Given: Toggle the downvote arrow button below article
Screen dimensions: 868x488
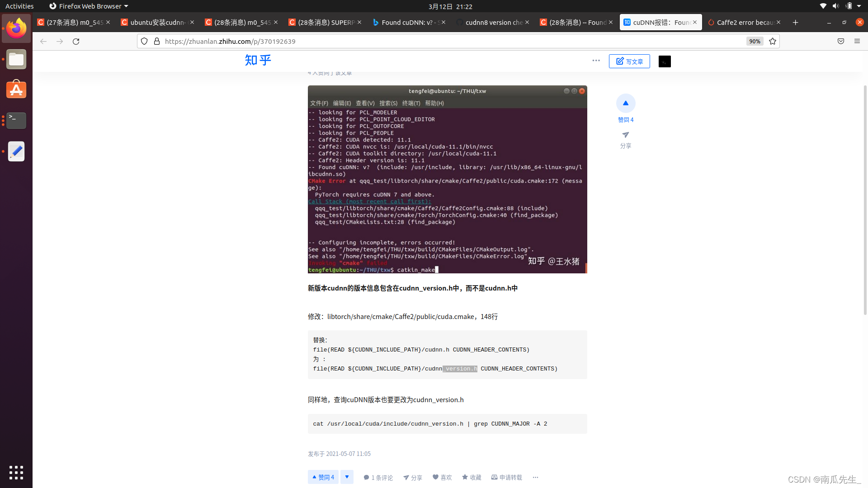Looking at the screenshot, I should [x=347, y=477].
